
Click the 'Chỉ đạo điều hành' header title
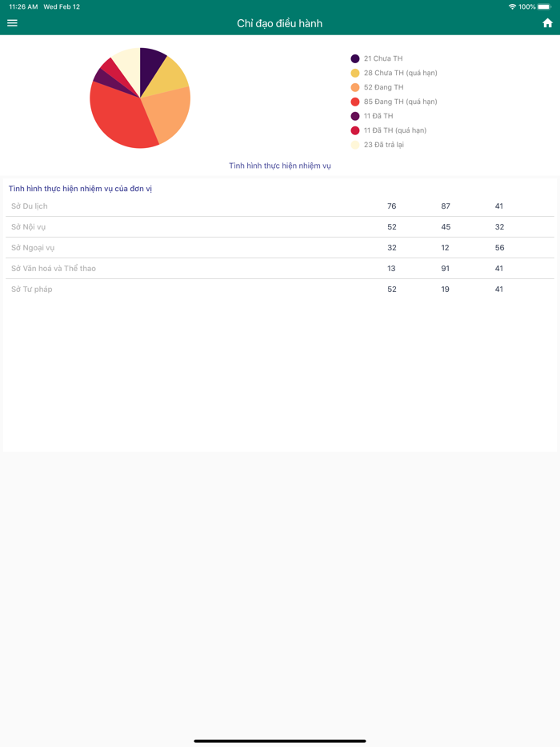[x=280, y=23]
